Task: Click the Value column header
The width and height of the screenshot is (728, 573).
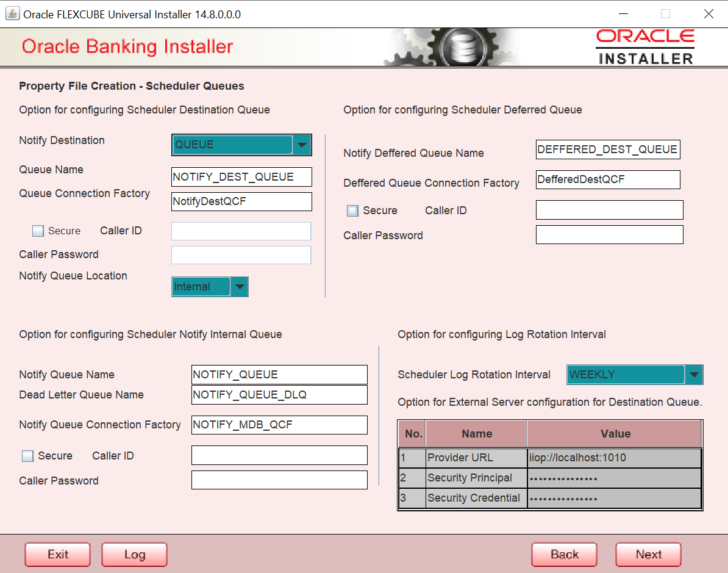Action: coord(614,434)
